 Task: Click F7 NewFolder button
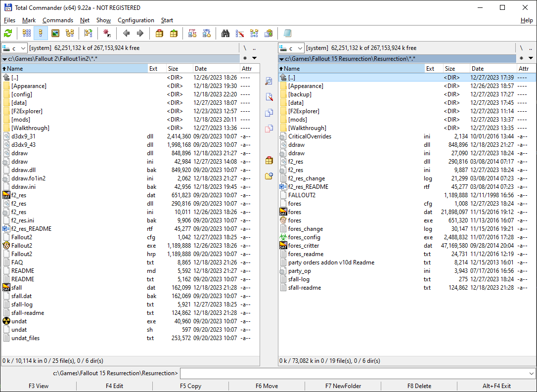click(x=343, y=386)
